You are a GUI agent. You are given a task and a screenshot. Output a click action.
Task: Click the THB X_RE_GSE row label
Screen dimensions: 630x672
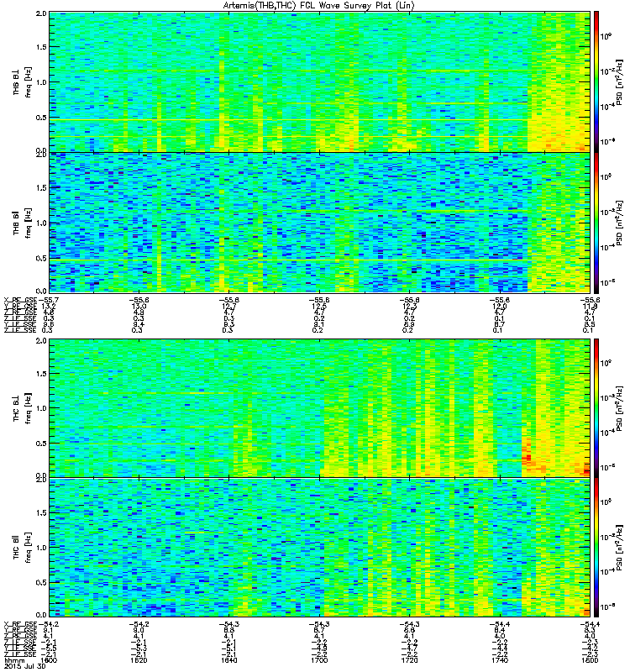click(20, 301)
